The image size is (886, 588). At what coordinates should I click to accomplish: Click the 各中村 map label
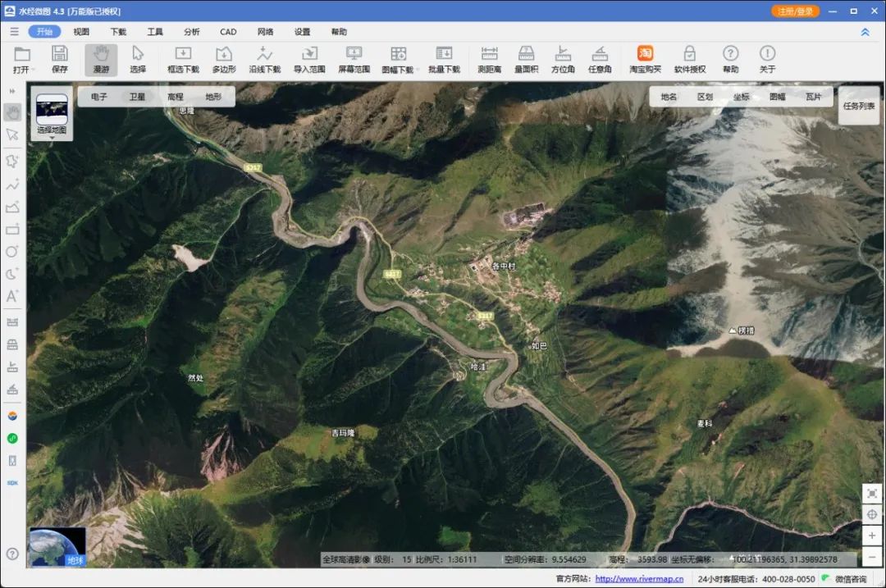click(x=504, y=266)
